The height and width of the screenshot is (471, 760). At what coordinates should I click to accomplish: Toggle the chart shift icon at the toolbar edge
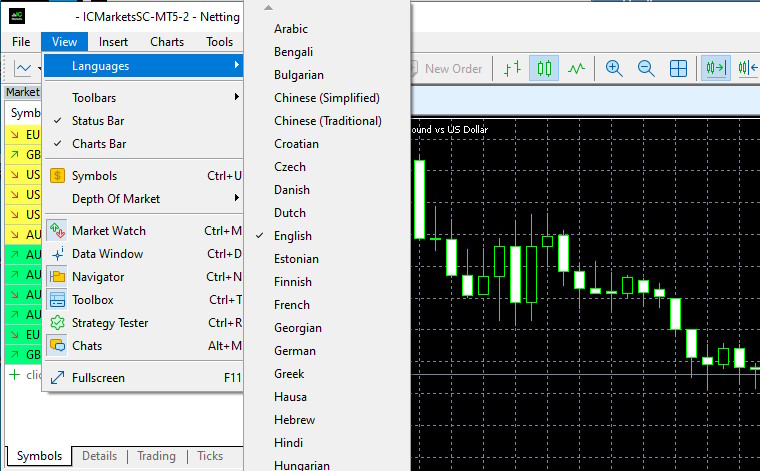(748, 68)
